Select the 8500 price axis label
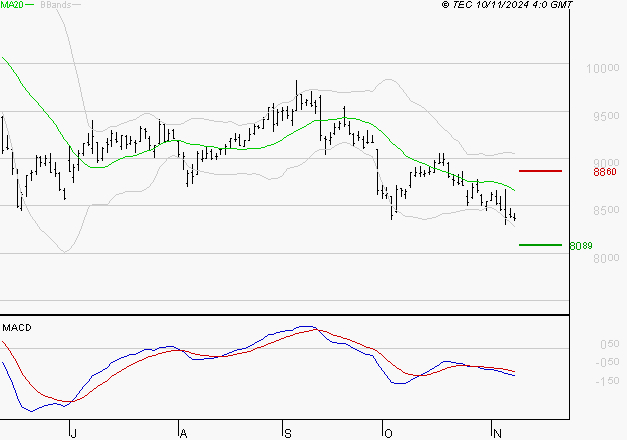The image size is (627, 440). click(606, 210)
